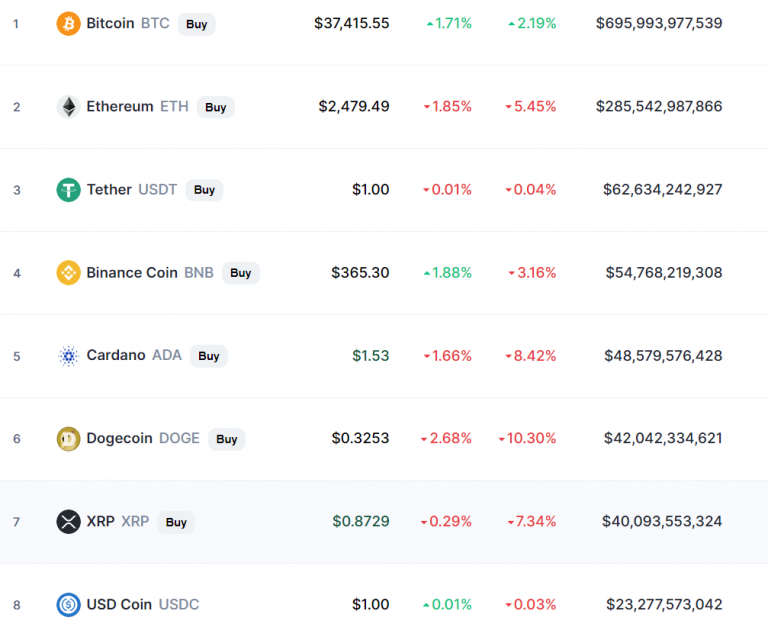The width and height of the screenshot is (768, 627).
Task: Click Binance Coin market cap $54,768,219,308
Action: click(664, 272)
